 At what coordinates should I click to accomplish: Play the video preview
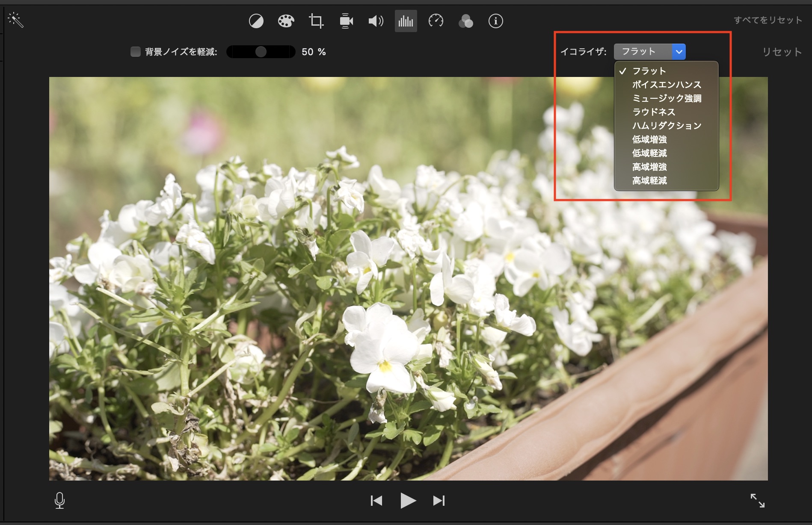pos(408,501)
